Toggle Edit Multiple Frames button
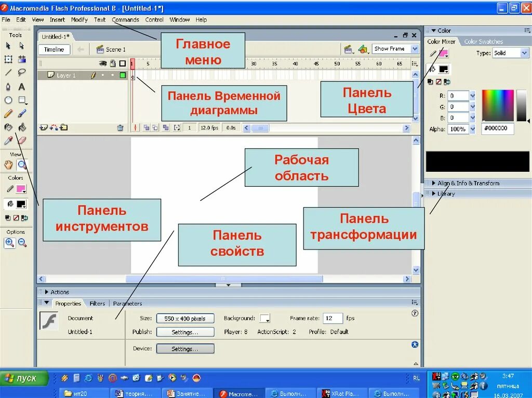The width and height of the screenshot is (532, 398). click(x=166, y=128)
